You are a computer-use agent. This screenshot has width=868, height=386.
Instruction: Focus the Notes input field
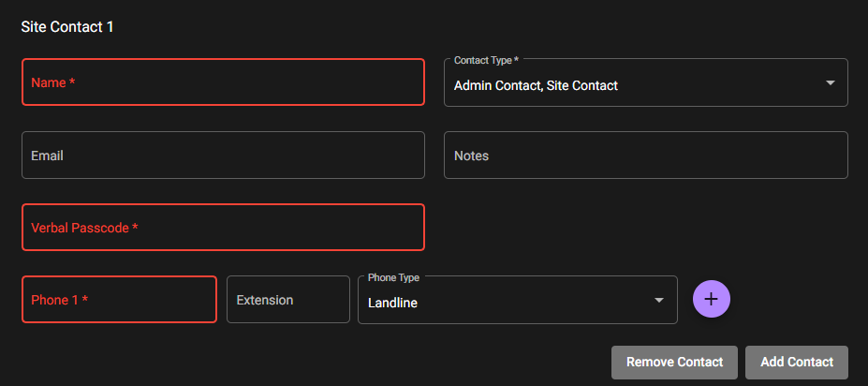point(646,156)
